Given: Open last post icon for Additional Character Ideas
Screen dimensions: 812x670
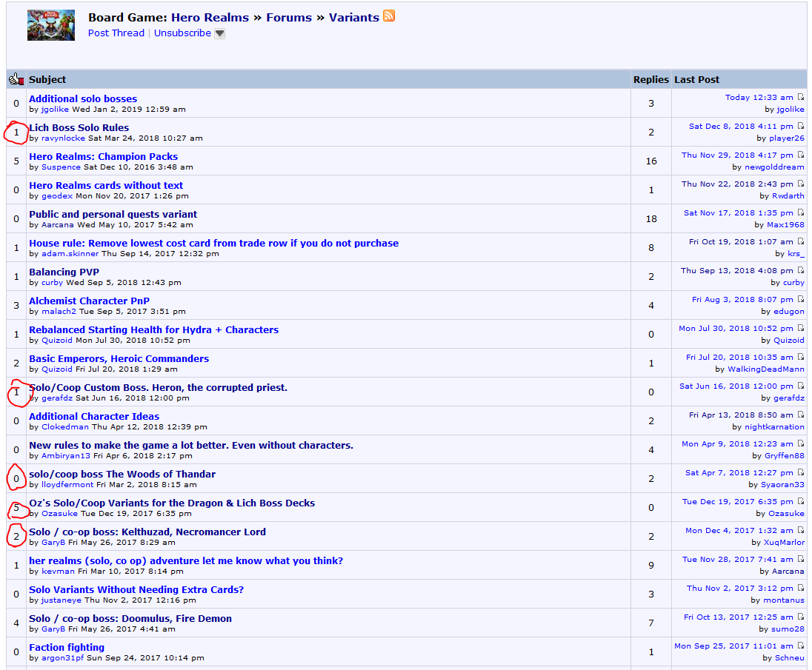Looking at the screenshot, I should [x=801, y=415].
